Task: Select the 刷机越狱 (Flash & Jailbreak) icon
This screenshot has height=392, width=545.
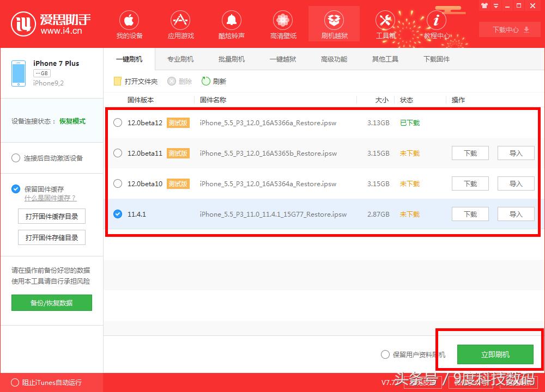Action: tap(334, 24)
